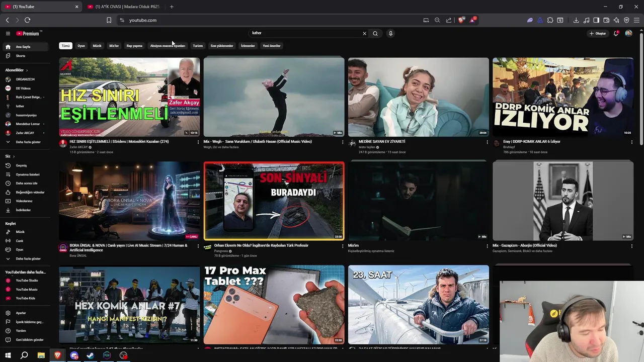Open options menu for MEDİNE SAYAN EV ZİYARETİ video
This screenshot has height=362, width=644.
[x=487, y=142]
